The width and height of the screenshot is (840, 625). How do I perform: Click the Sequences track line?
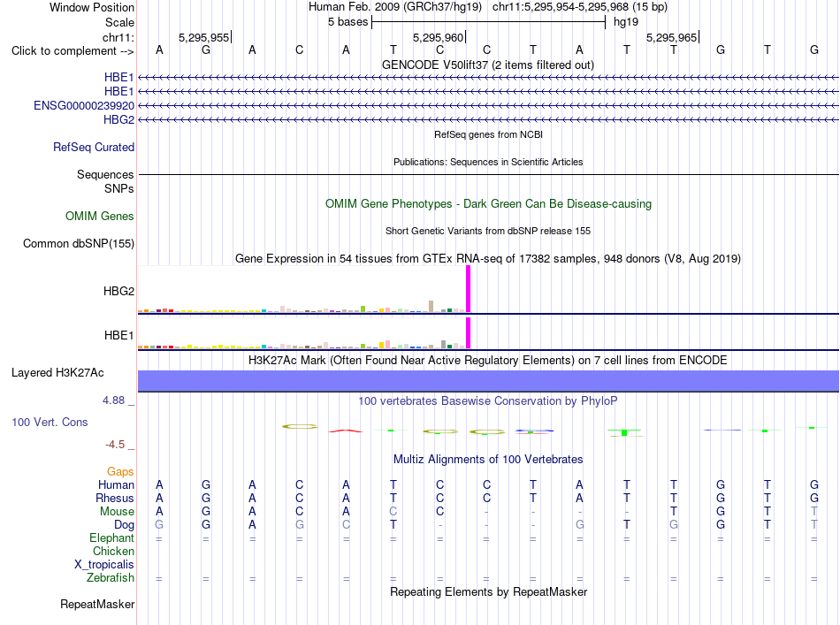click(x=489, y=174)
